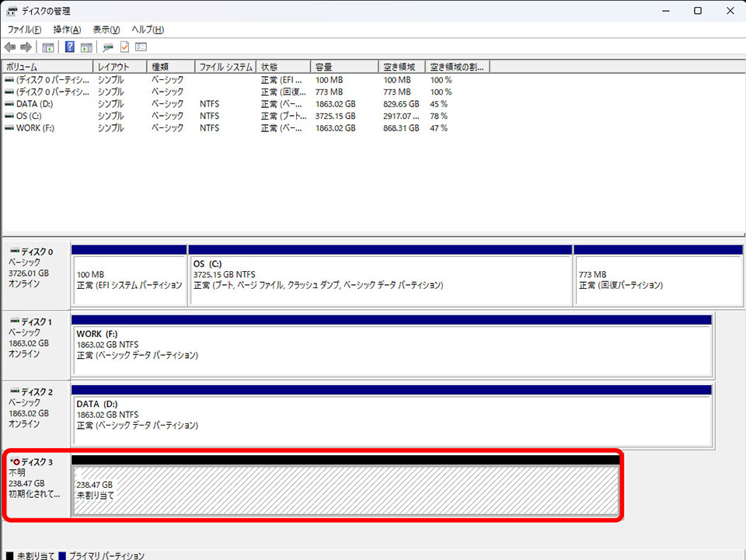
Task: Click the 868.31 GB free space cell
Action: tap(401, 128)
